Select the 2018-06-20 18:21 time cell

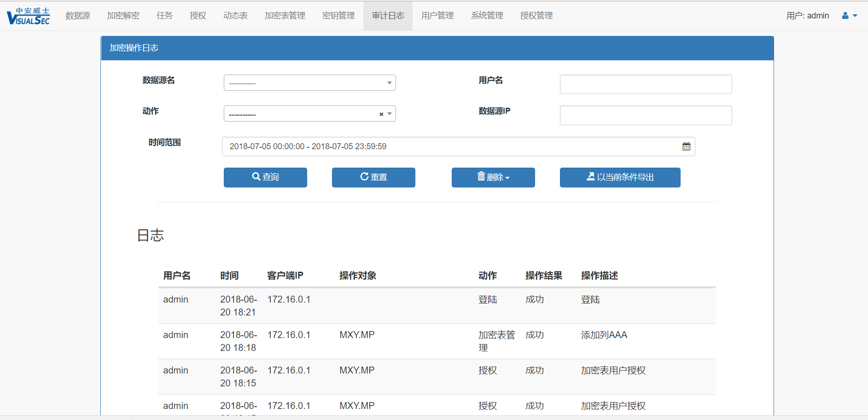click(x=239, y=306)
